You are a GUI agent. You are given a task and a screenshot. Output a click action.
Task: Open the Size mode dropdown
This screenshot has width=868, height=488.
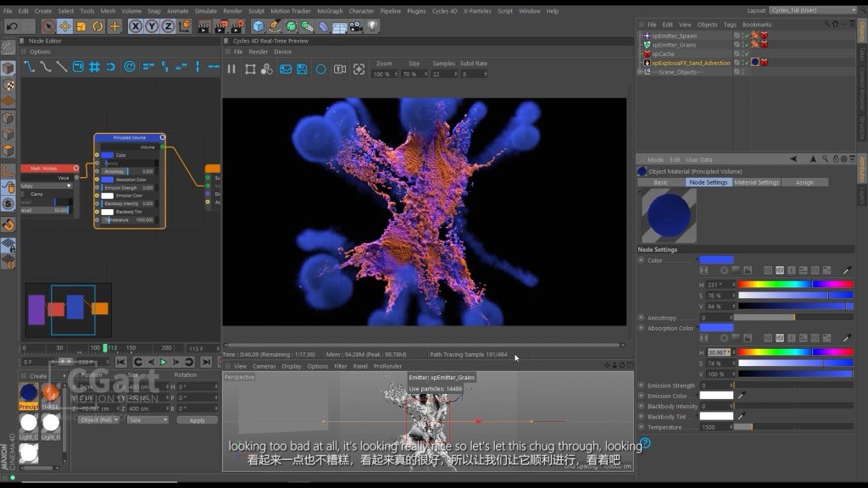[x=147, y=420]
